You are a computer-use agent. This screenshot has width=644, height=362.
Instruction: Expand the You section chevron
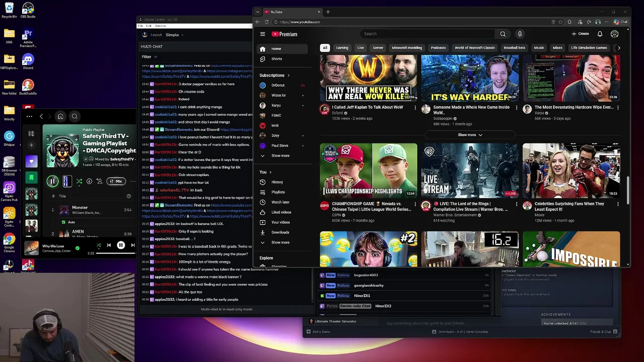click(270, 172)
